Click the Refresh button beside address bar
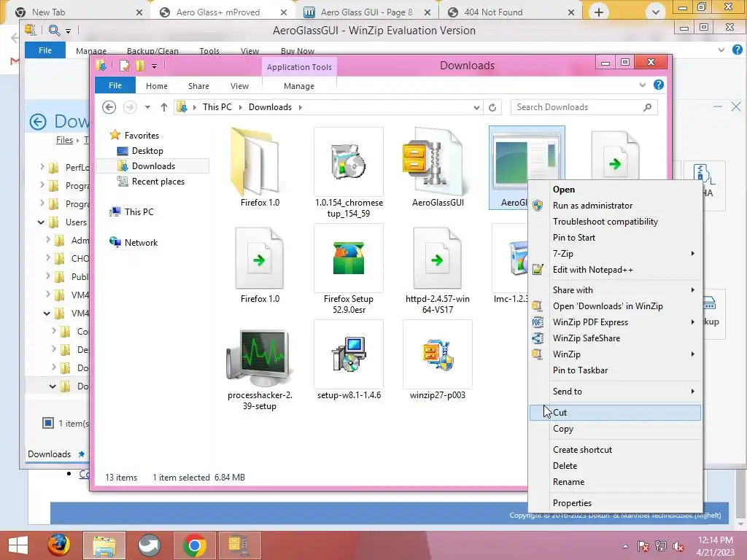 (x=492, y=107)
